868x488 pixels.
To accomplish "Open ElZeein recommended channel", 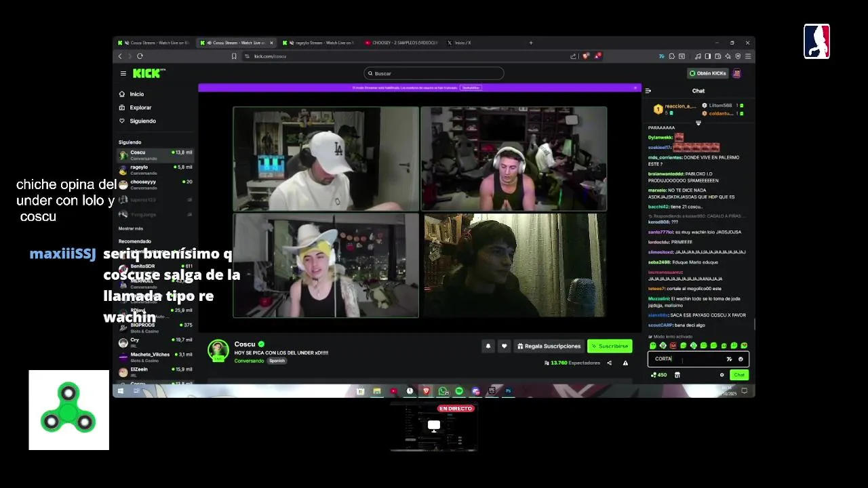I will point(155,371).
